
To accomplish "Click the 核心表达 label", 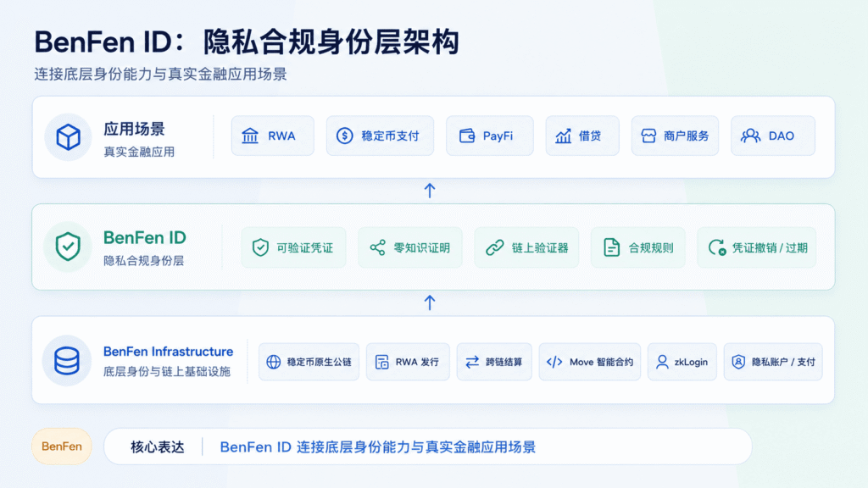I will pos(157,447).
